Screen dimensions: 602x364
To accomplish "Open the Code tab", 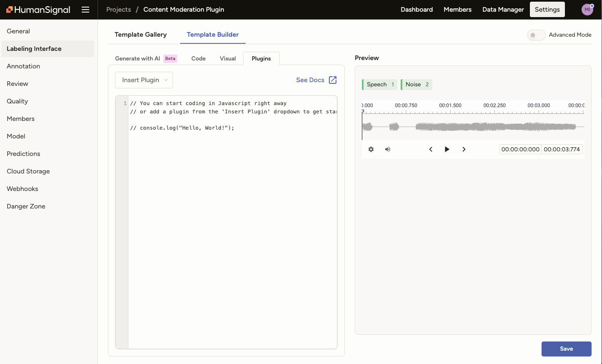I will (x=198, y=58).
